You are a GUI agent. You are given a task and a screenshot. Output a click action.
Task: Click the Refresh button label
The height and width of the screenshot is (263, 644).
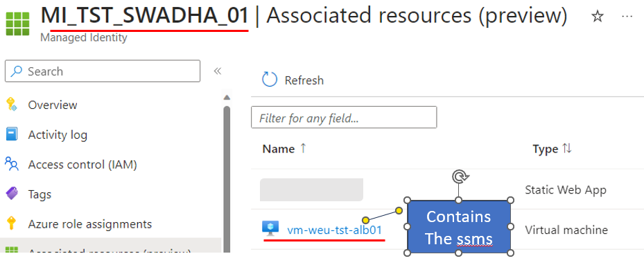(304, 80)
